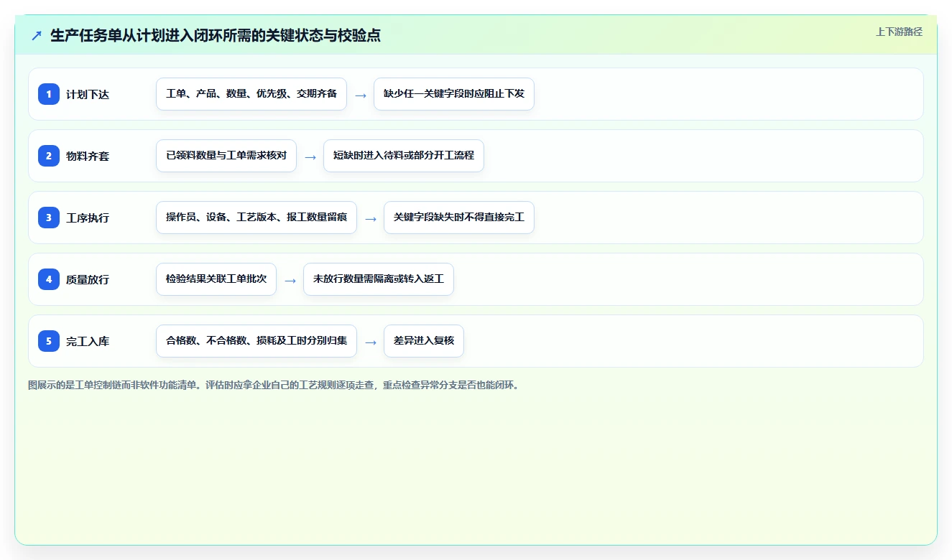Click the 检验结果关联工单批次 box
The image size is (952, 560).
[x=216, y=279]
